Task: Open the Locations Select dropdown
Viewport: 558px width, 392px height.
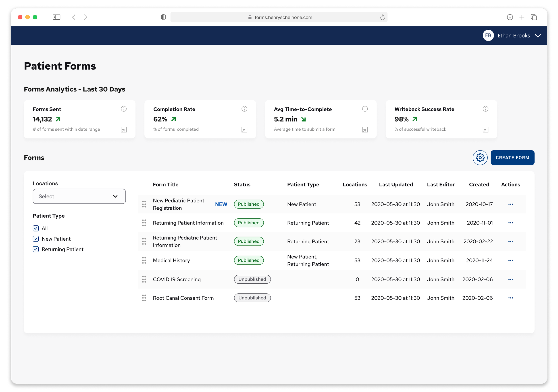Action: point(79,196)
